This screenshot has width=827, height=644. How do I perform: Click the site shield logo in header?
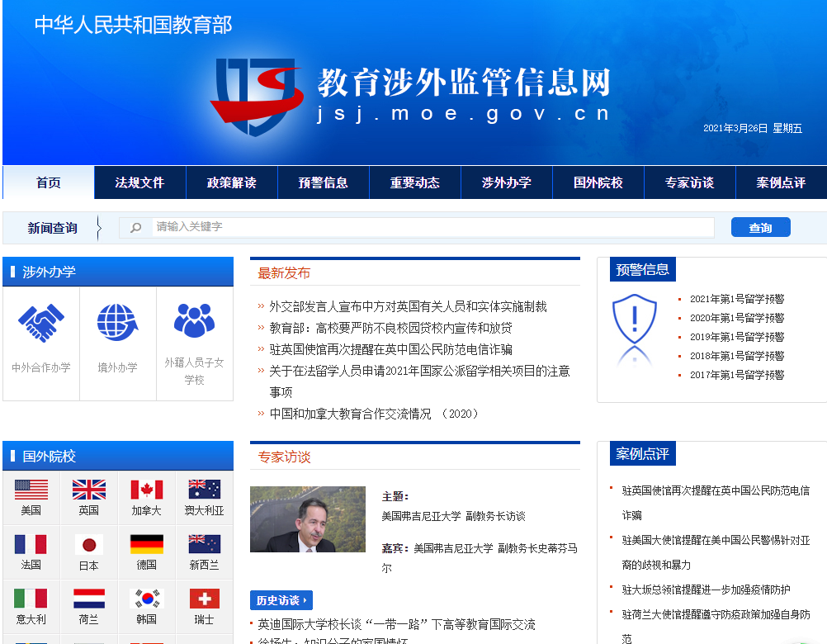(257, 97)
